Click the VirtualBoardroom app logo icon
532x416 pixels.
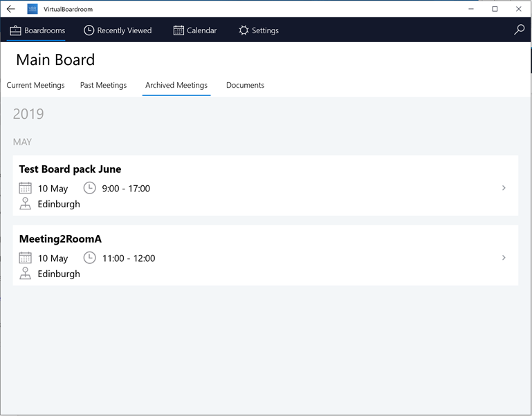(x=33, y=9)
